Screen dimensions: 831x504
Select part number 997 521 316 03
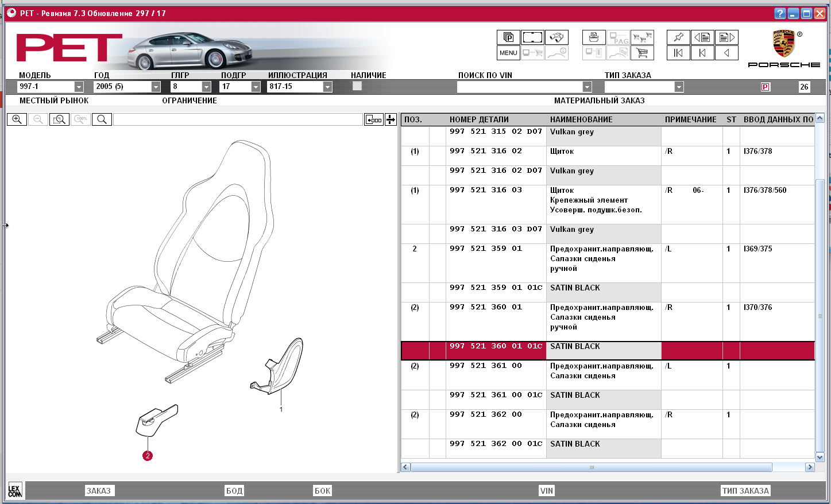pyautogui.click(x=486, y=190)
